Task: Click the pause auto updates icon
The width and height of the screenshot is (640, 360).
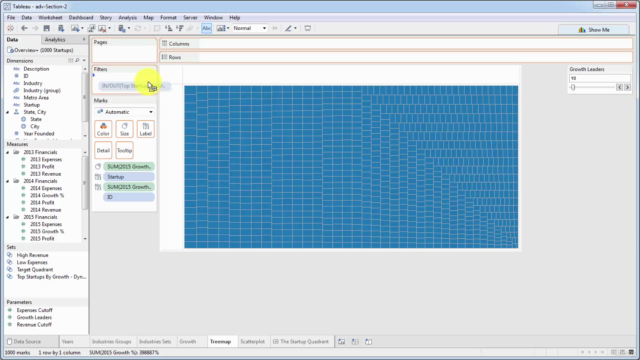Action: click(x=121, y=28)
